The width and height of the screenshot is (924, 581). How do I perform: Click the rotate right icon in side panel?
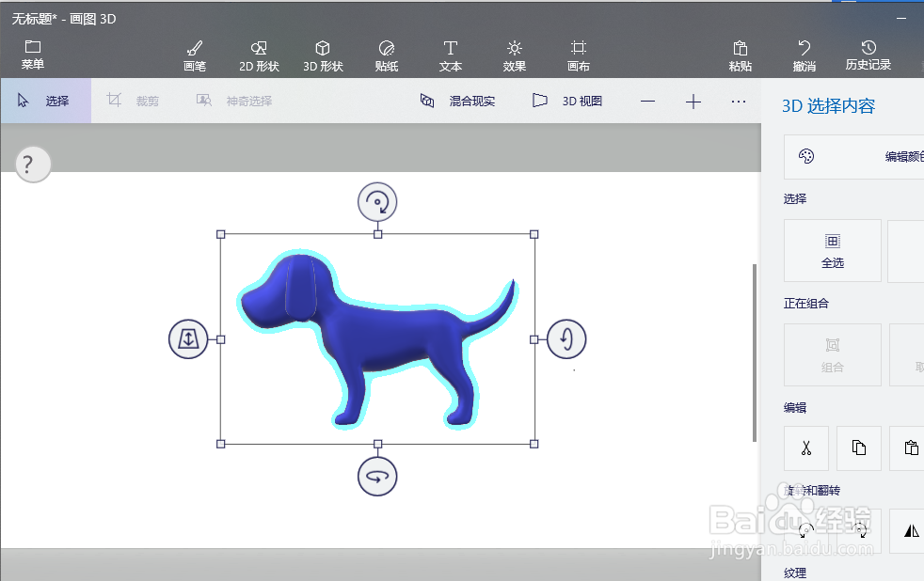[x=859, y=531]
